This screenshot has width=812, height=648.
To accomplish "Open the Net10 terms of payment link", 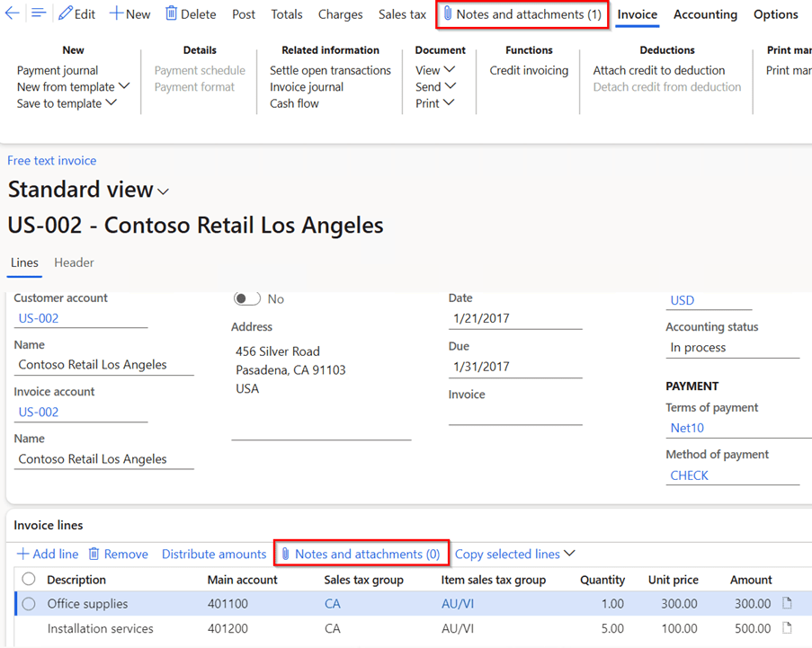I will point(687,428).
